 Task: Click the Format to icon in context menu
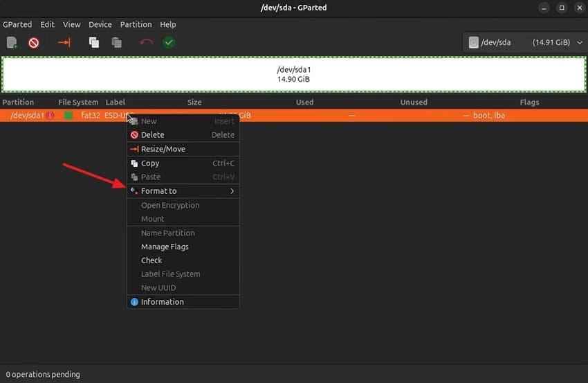coord(134,190)
